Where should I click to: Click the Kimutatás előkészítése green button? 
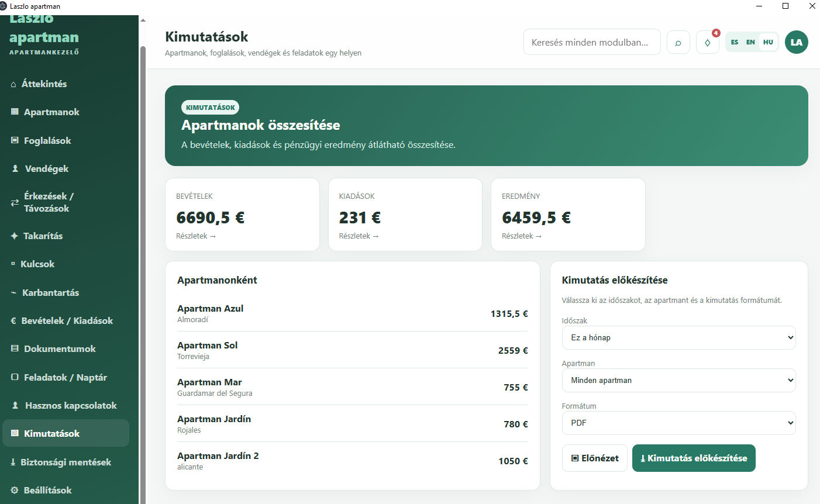[x=694, y=458]
